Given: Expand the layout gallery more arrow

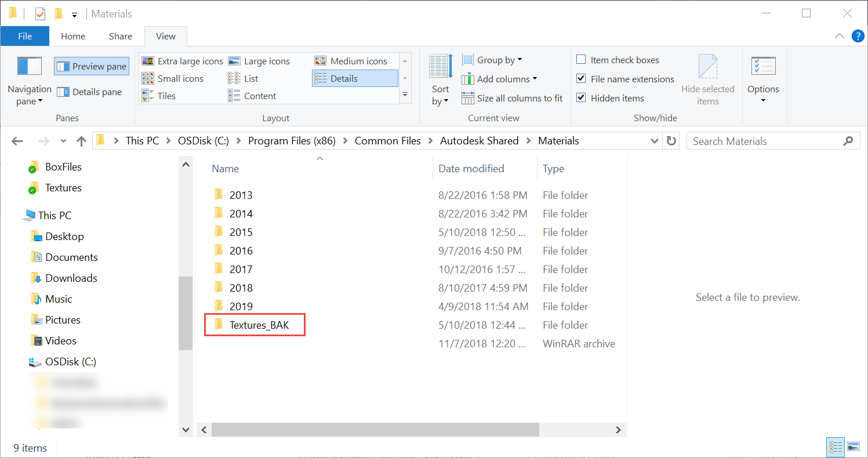Looking at the screenshot, I should tap(405, 94).
